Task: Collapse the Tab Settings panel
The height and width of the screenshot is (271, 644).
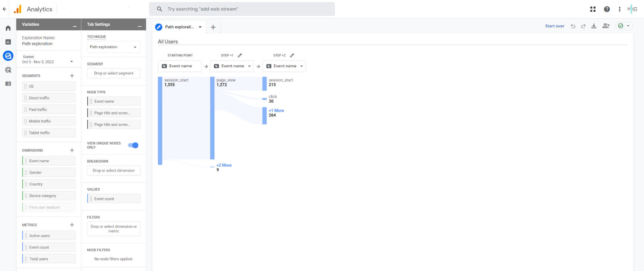Action: click(x=140, y=26)
